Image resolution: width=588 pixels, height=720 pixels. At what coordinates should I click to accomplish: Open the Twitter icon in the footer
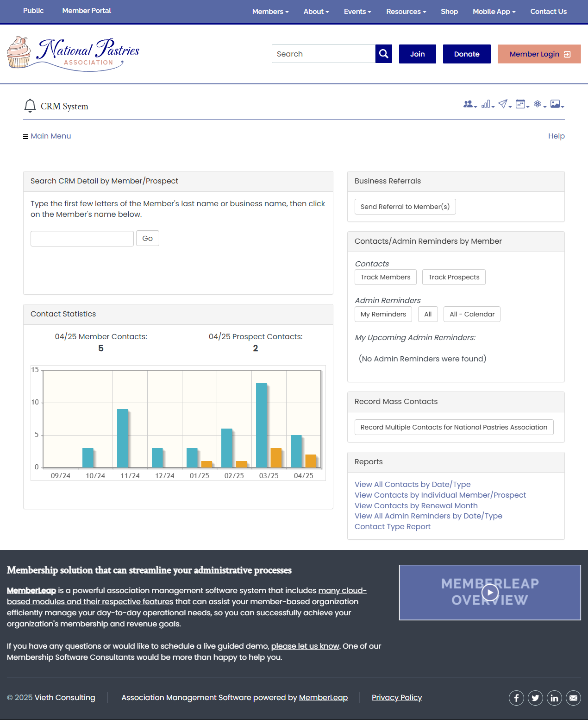(x=535, y=698)
